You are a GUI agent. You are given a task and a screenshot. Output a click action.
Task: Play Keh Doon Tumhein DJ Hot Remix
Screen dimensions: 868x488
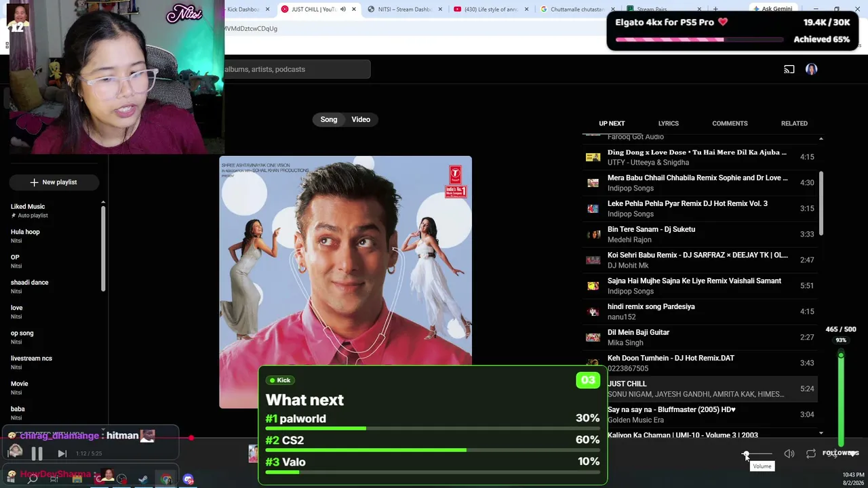pyautogui.click(x=700, y=363)
